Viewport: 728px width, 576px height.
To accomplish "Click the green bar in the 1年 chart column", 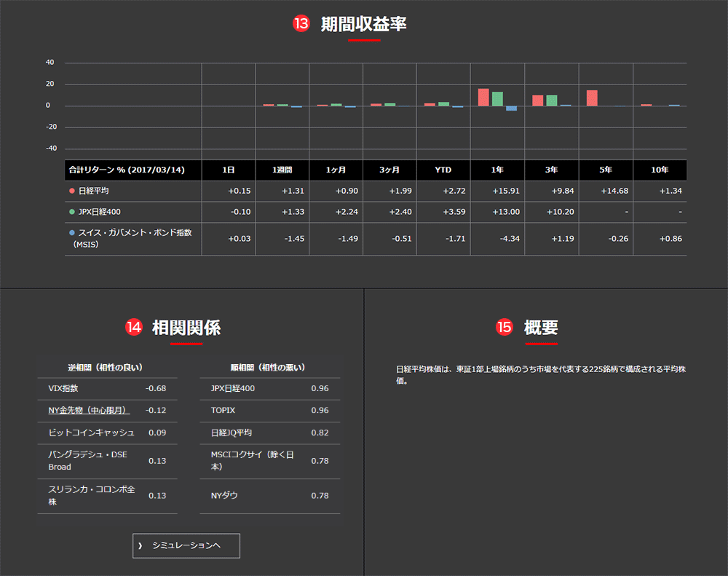I will (x=497, y=99).
